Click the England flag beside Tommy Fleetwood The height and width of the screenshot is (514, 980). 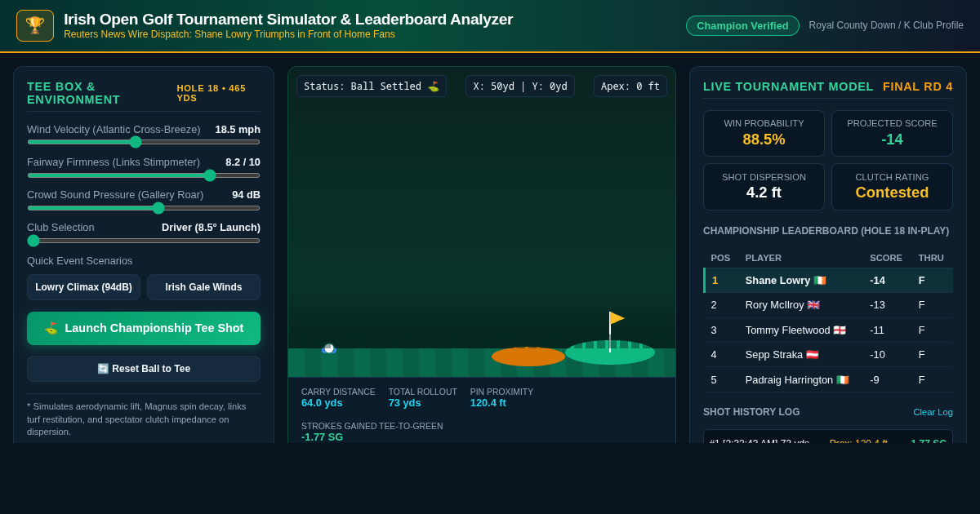pyautogui.click(x=840, y=330)
